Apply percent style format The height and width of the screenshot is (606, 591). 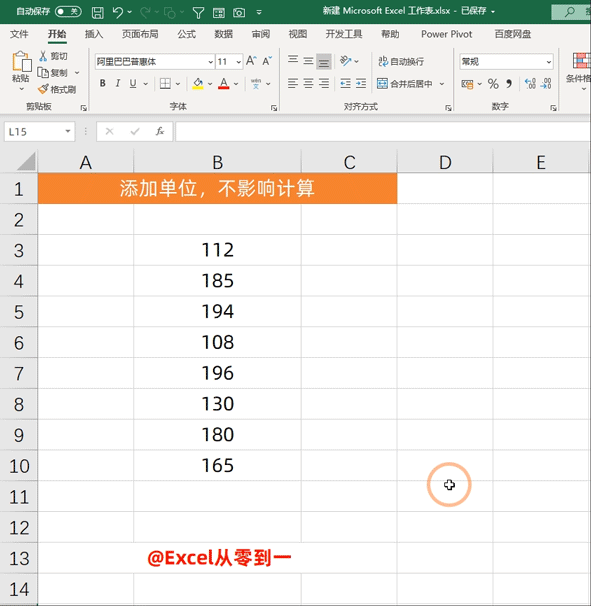coord(493,83)
